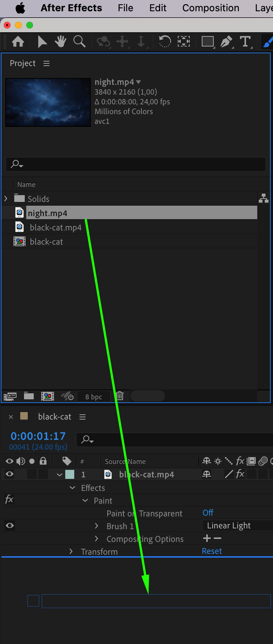Toggle visibility of Brush 1 stroke
Screen dimensions: 273x644
coord(10,525)
